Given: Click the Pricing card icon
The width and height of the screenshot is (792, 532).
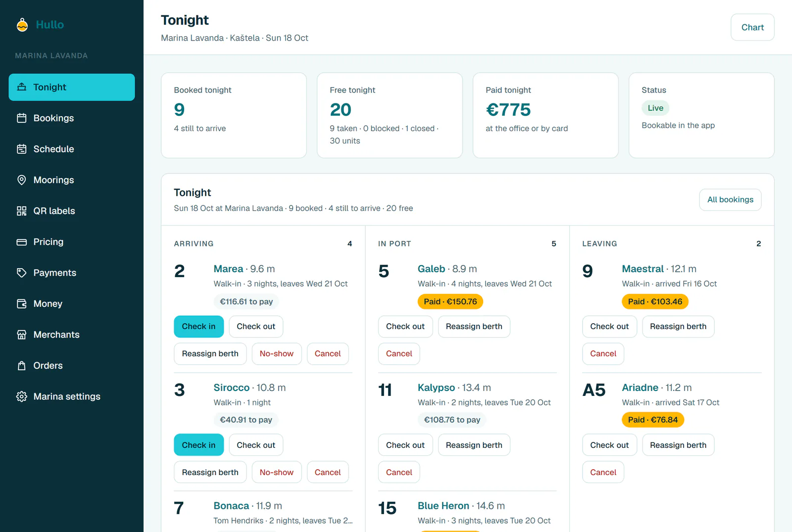Looking at the screenshot, I should coord(22,242).
